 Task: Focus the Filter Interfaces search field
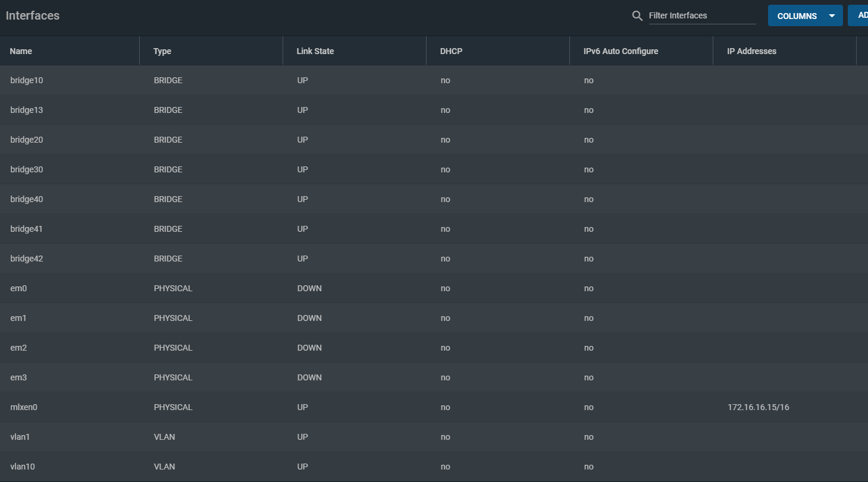tap(702, 15)
